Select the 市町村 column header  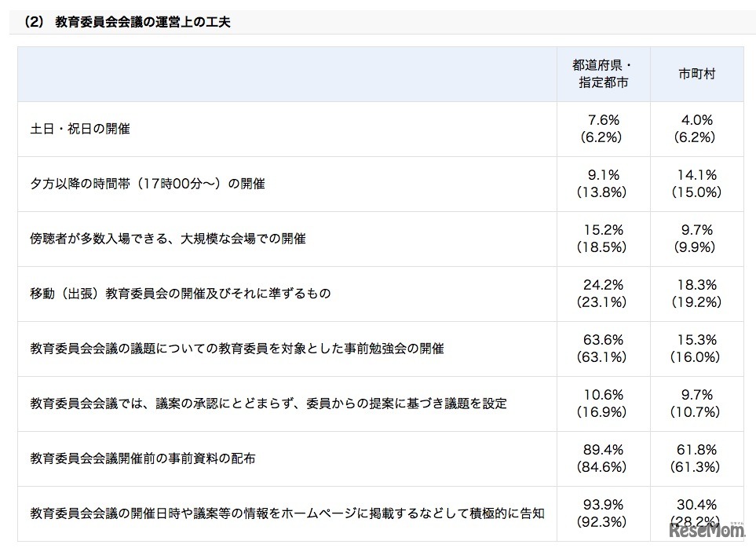click(697, 73)
